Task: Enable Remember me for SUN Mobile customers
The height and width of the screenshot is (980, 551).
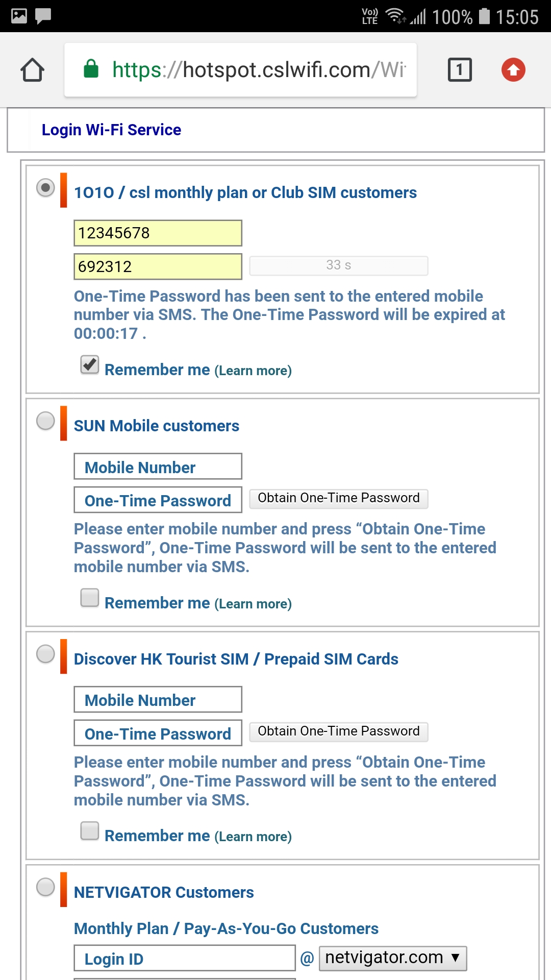Action: click(90, 598)
